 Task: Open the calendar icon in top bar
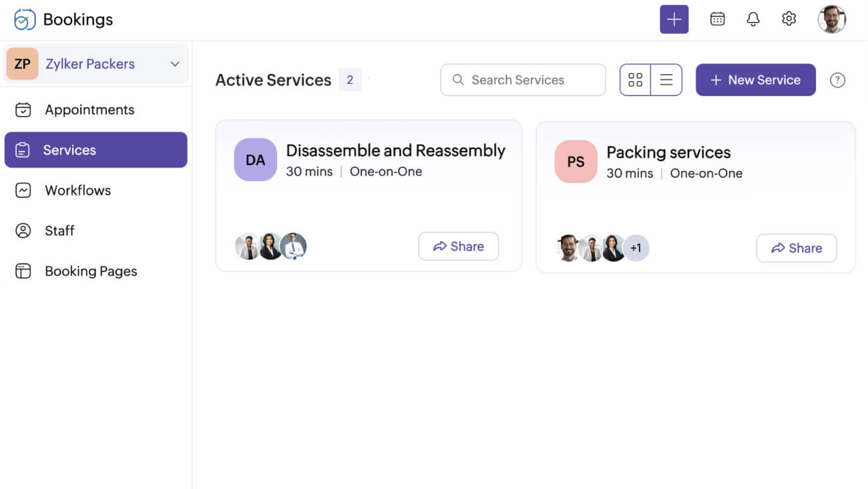[x=717, y=19]
